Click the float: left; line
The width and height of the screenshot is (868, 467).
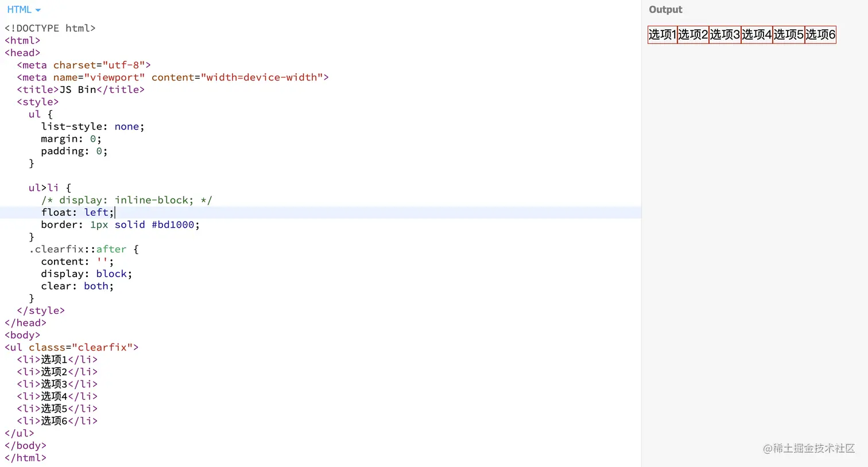[77, 212]
